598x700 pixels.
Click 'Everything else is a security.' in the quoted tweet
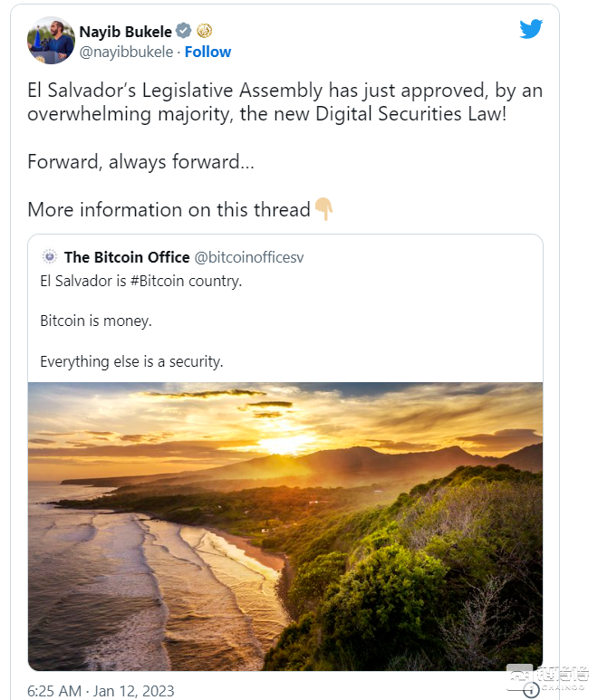[131, 361]
